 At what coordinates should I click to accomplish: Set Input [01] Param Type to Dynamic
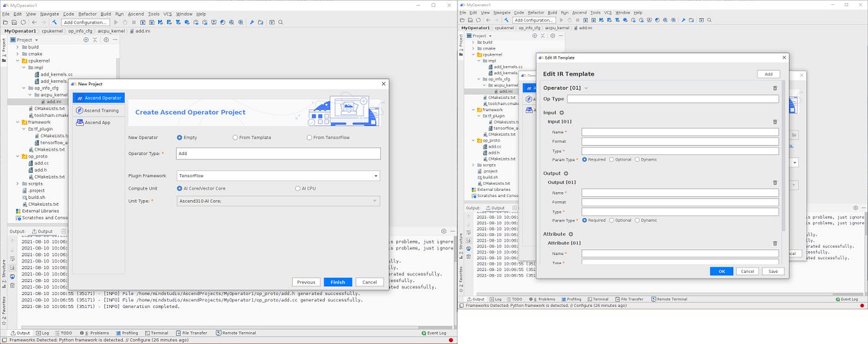click(637, 160)
